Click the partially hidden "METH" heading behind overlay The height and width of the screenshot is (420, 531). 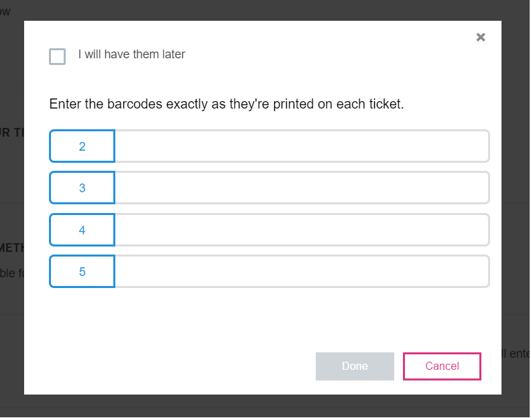pos(12,248)
